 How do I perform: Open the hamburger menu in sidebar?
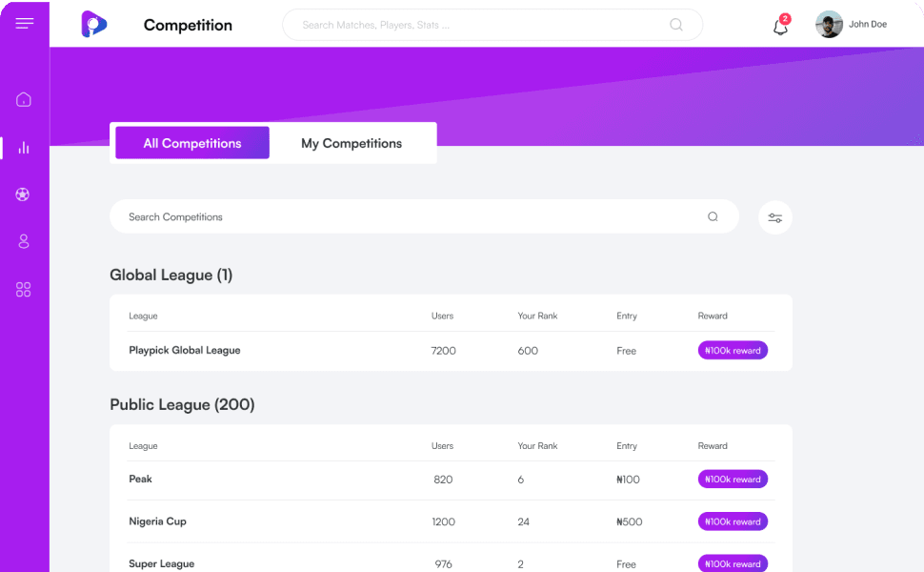(x=25, y=24)
